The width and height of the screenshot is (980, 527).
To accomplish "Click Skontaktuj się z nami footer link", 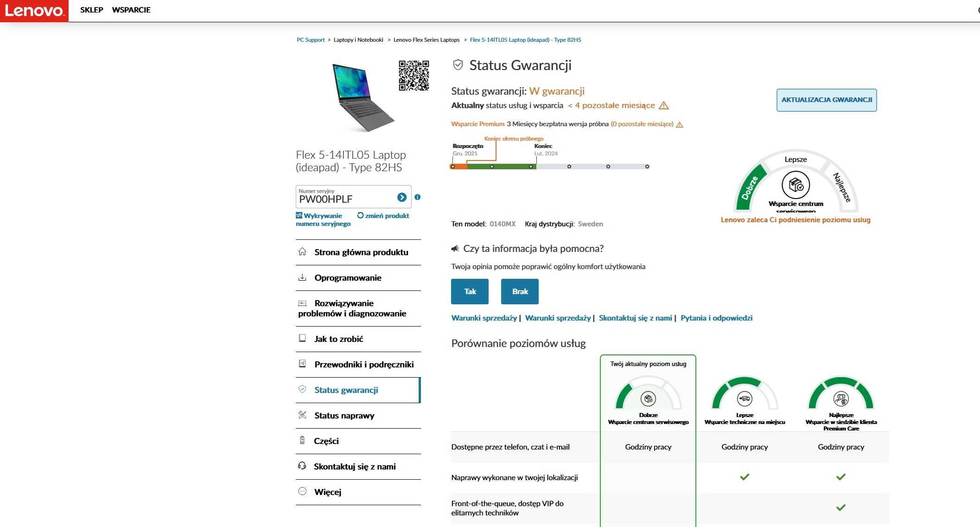I will tap(635, 318).
